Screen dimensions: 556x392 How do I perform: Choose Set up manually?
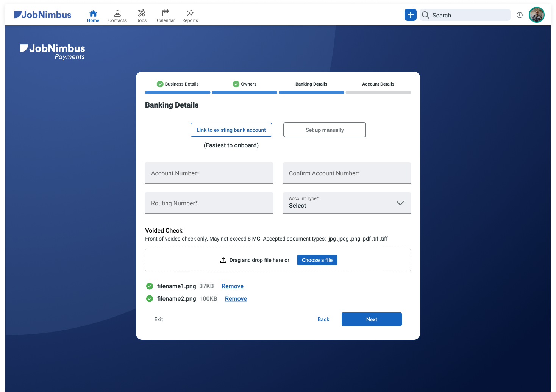click(x=325, y=130)
